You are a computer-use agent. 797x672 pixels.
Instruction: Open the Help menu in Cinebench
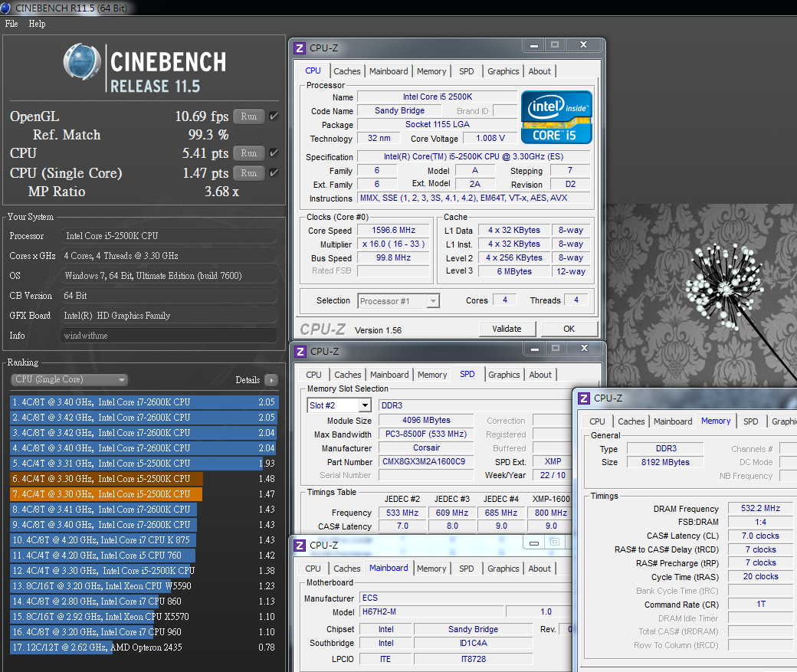tap(38, 24)
